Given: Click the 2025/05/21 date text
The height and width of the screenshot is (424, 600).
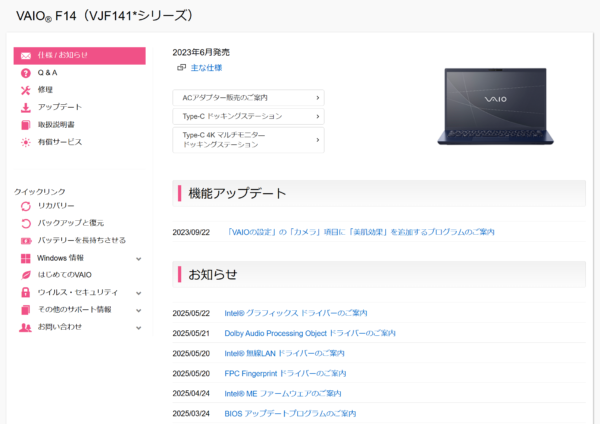Looking at the screenshot, I should (191, 333).
